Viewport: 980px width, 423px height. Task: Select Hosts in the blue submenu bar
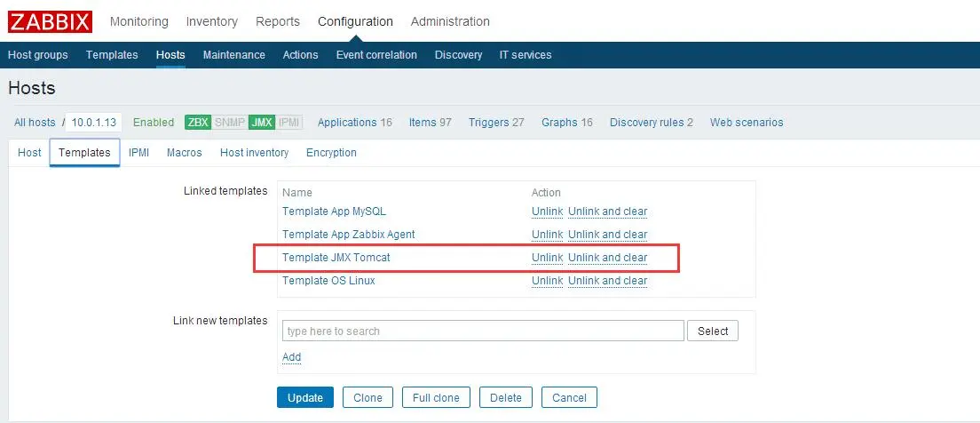(x=170, y=55)
